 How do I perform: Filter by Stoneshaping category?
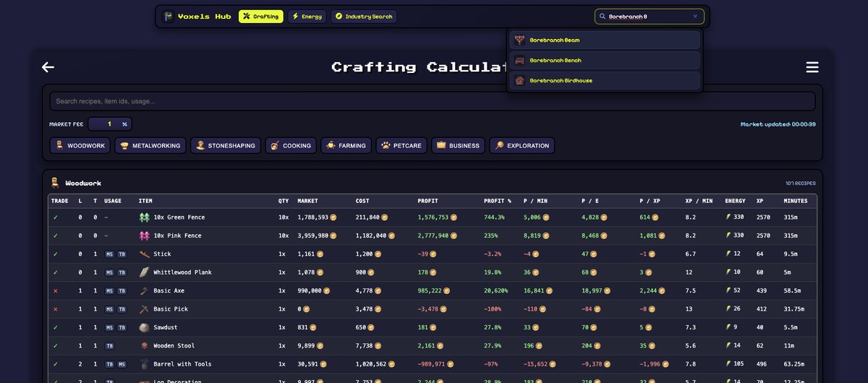pyautogui.click(x=226, y=145)
